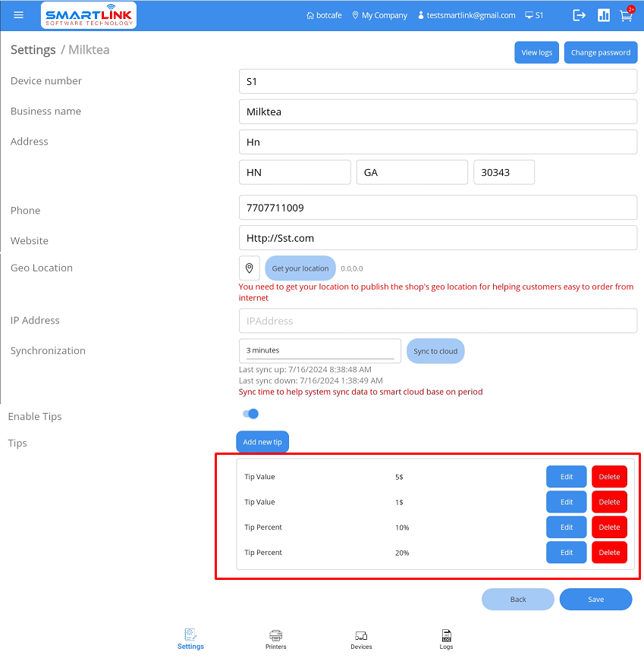Delete the 20% tip percent
Image resolution: width=644 pixels, height=658 pixels.
pyautogui.click(x=609, y=553)
